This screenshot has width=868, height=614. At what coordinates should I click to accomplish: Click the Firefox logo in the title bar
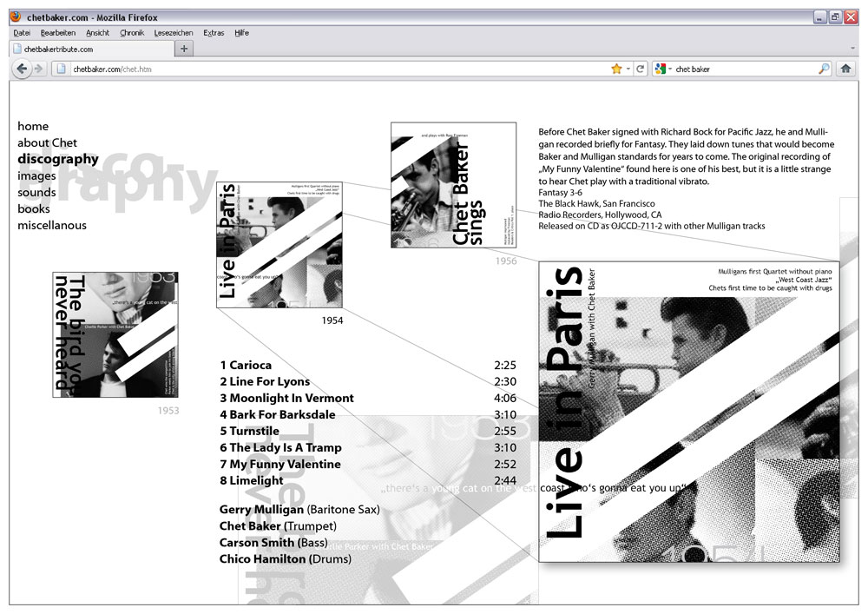(16, 17)
